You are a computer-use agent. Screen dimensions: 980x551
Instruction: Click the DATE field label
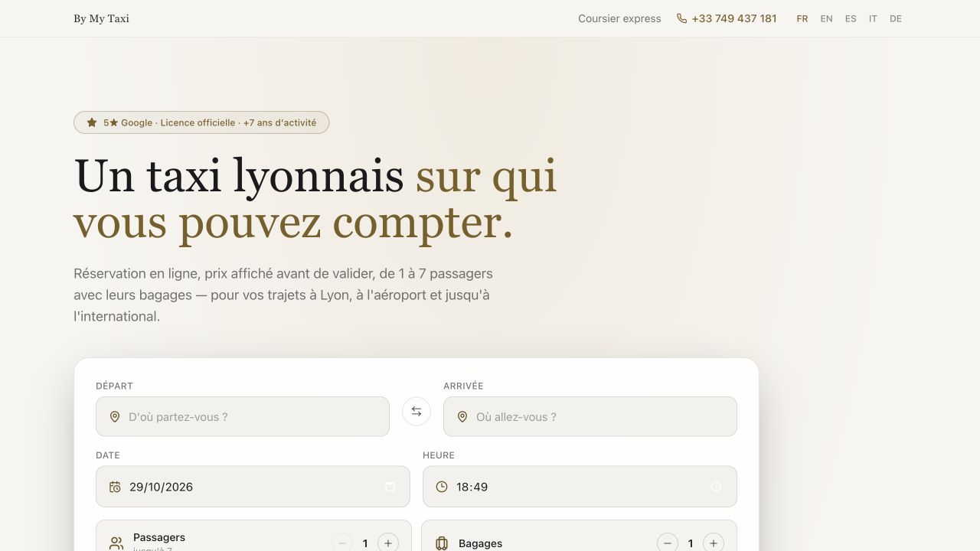pos(108,455)
